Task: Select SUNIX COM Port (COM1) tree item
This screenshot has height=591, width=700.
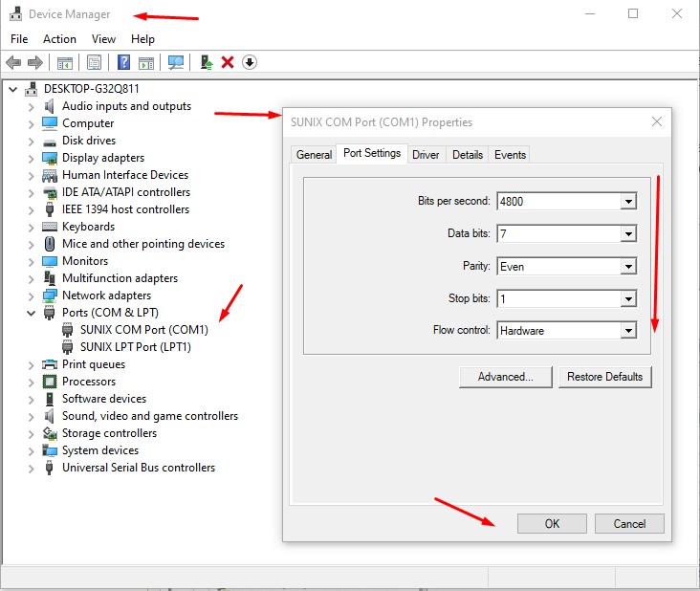Action: point(143,330)
